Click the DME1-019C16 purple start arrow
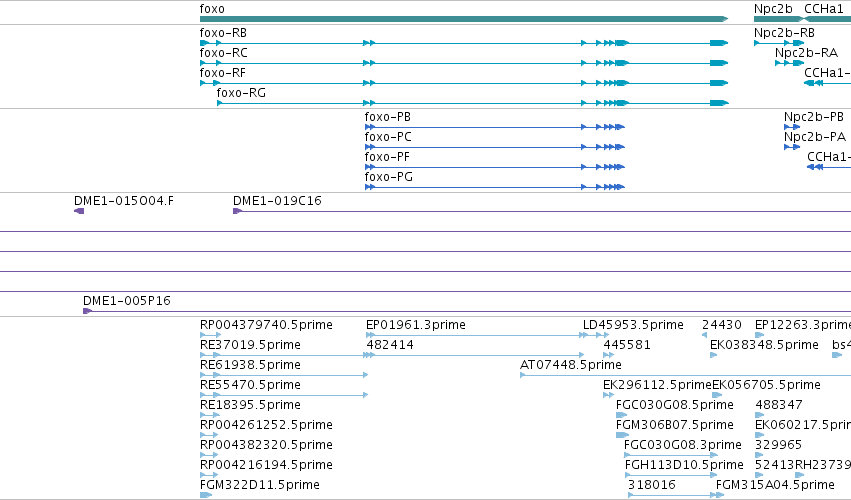The width and height of the screenshot is (851, 500). (x=237, y=211)
